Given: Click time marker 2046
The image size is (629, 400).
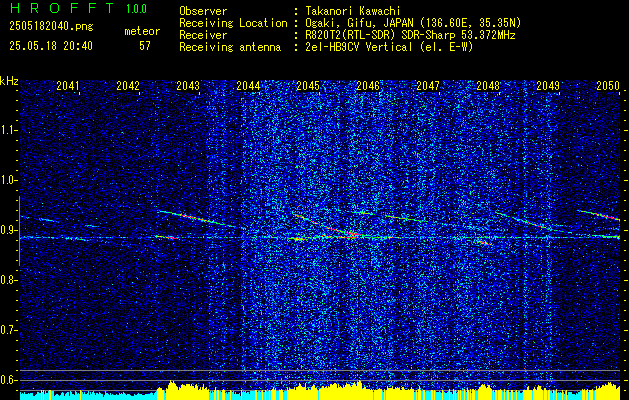Looking at the screenshot, I should pos(368,85).
